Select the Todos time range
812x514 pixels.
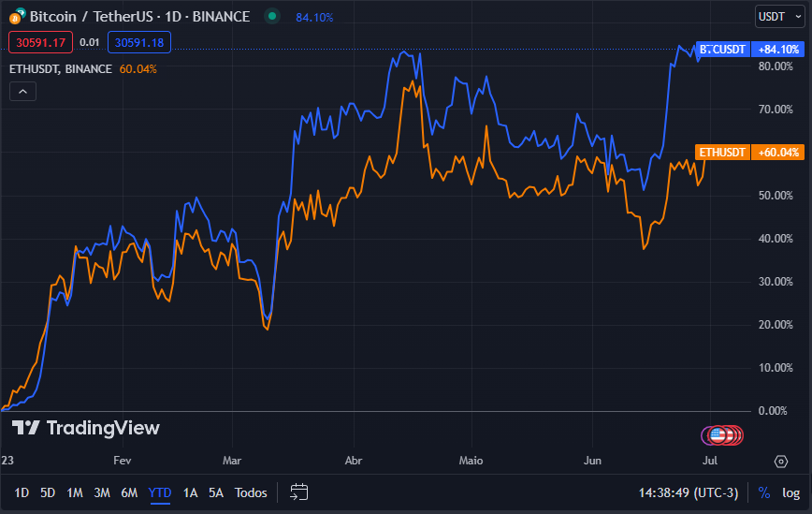click(x=251, y=492)
